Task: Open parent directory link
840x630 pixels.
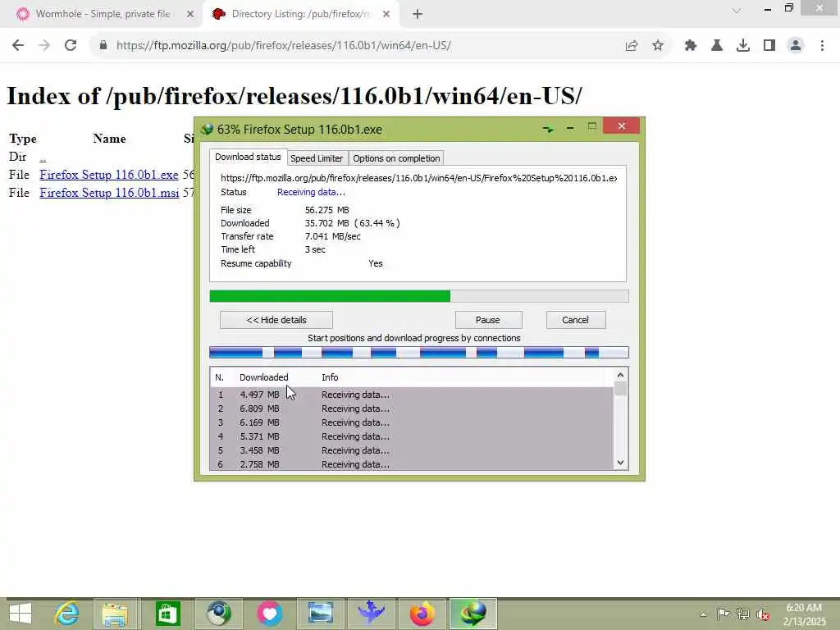Action: [43, 157]
